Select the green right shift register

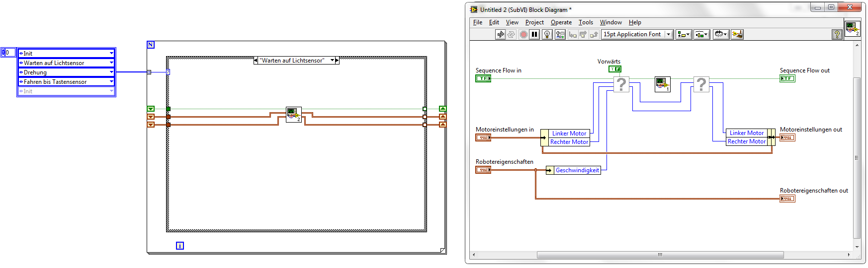click(x=442, y=109)
